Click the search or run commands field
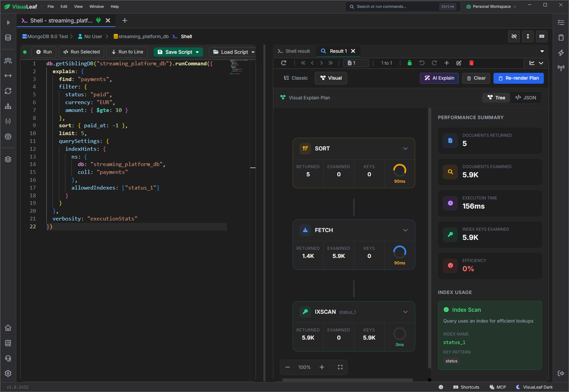569x392 pixels. 403,6
